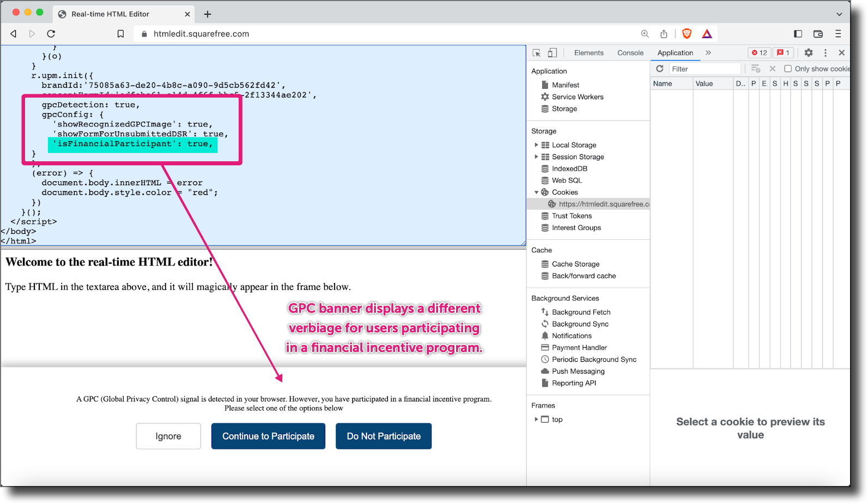868x504 pixels.
Task: Click the Continue to Participate button
Action: point(268,436)
